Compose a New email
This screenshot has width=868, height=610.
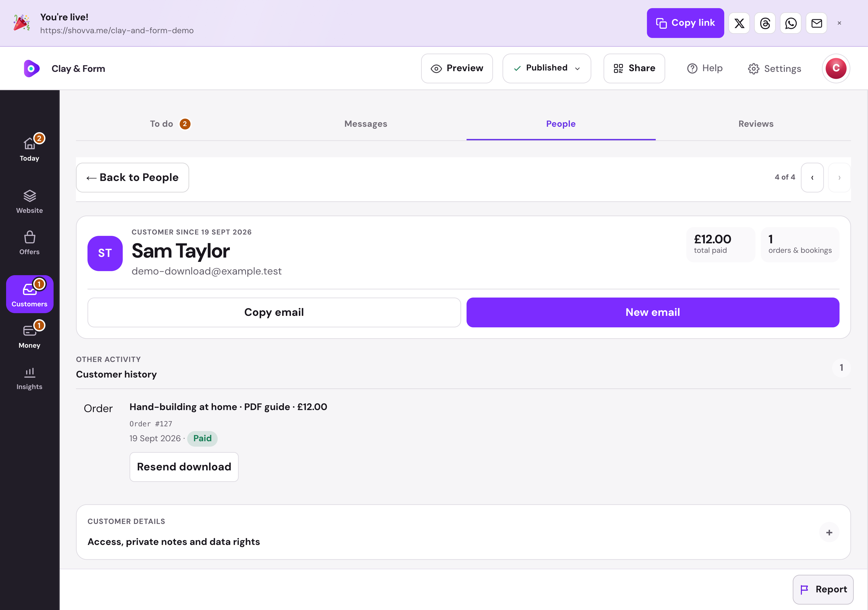(653, 312)
